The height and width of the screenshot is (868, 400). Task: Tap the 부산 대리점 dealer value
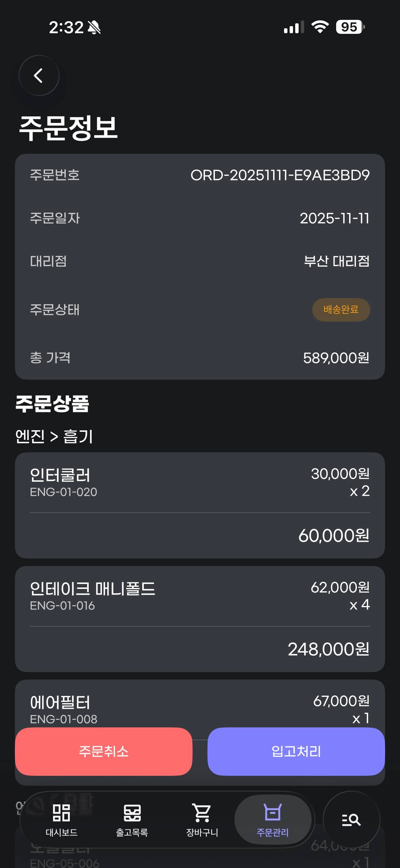336,261
